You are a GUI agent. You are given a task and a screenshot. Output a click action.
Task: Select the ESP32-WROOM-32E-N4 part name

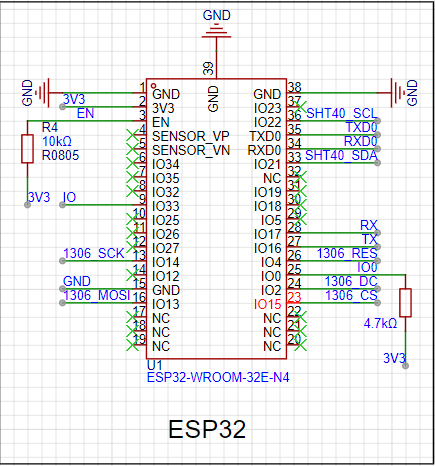pyautogui.click(x=218, y=378)
